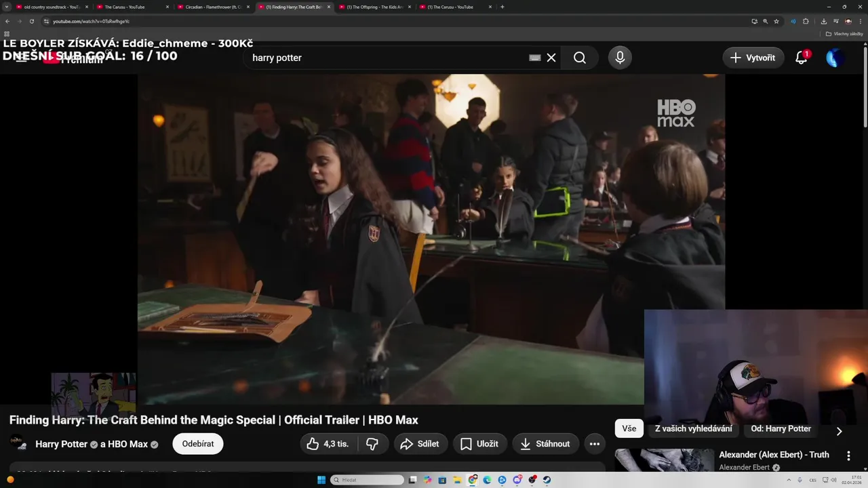Go back in the browser
The height and width of the screenshot is (488, 868).
(7, 21)
